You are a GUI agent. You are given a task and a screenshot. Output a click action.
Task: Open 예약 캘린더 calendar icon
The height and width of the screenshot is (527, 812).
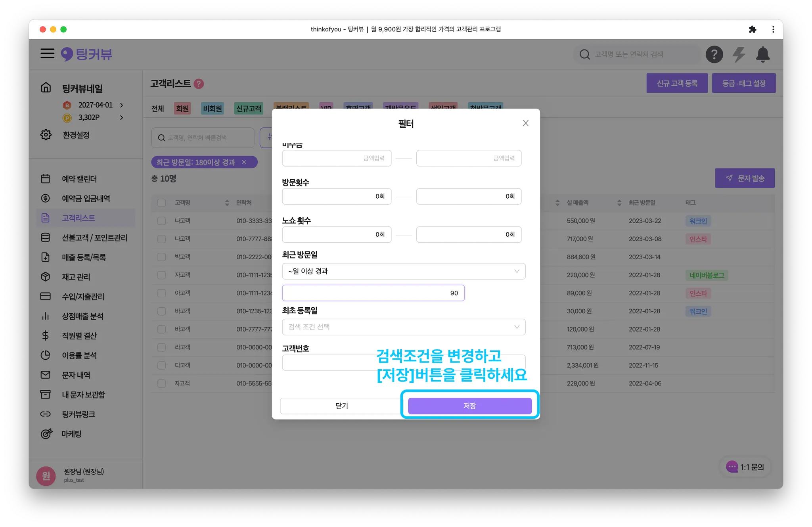46,179
